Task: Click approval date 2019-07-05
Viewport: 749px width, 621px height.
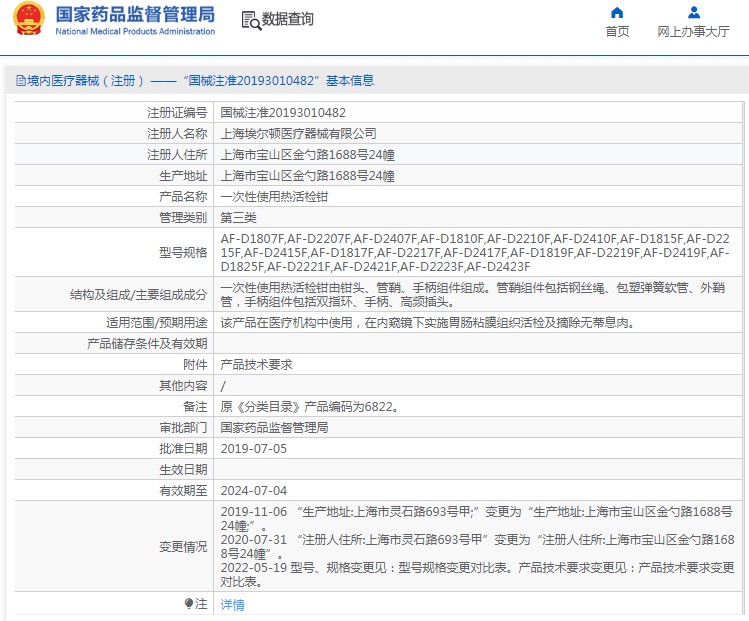Action: [x=254, y=449]
